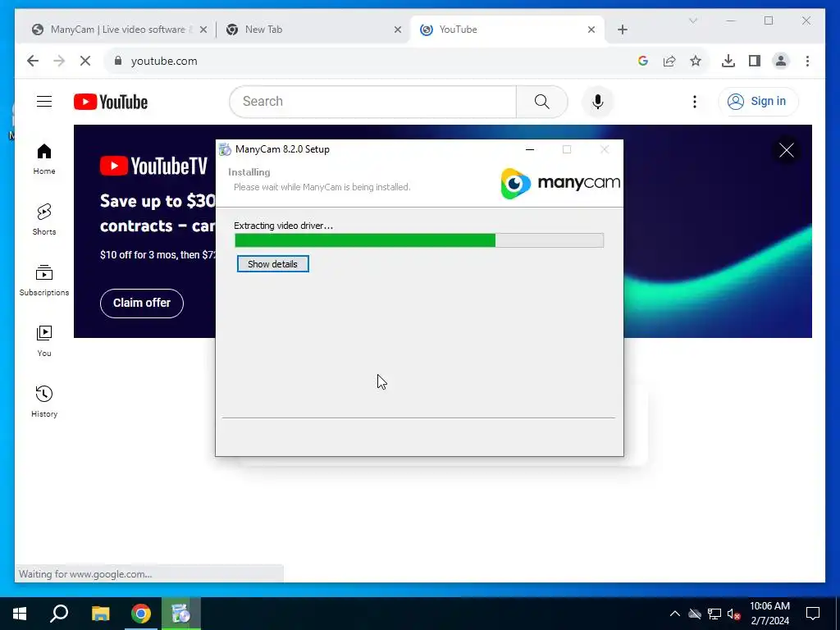The height and width of the screenshot is (630, 840).
Task: Click the manycam logo in installer
Action: 559,183
